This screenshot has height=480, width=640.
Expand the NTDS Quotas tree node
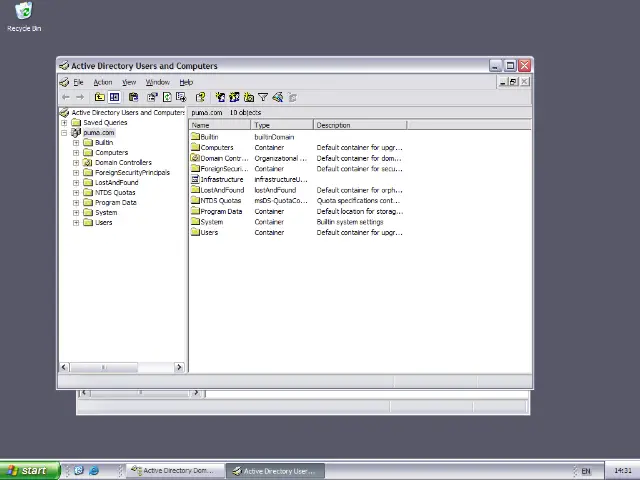[x=76, y=193]
